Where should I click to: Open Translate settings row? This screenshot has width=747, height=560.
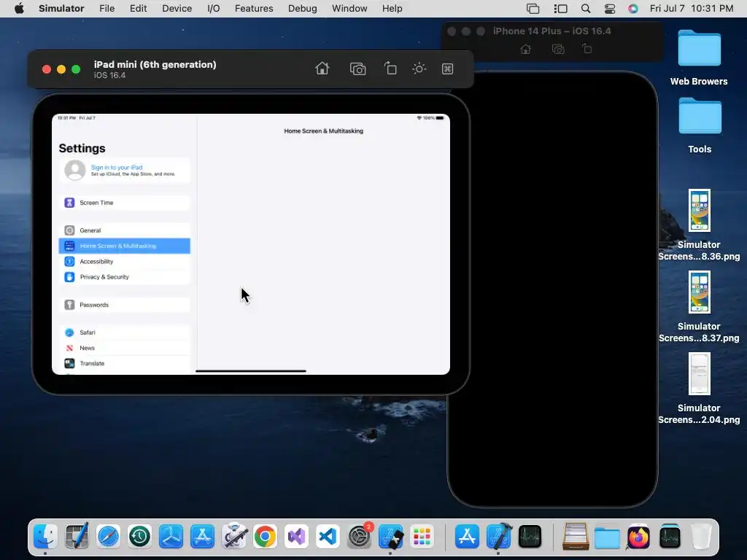click(124, 363)
